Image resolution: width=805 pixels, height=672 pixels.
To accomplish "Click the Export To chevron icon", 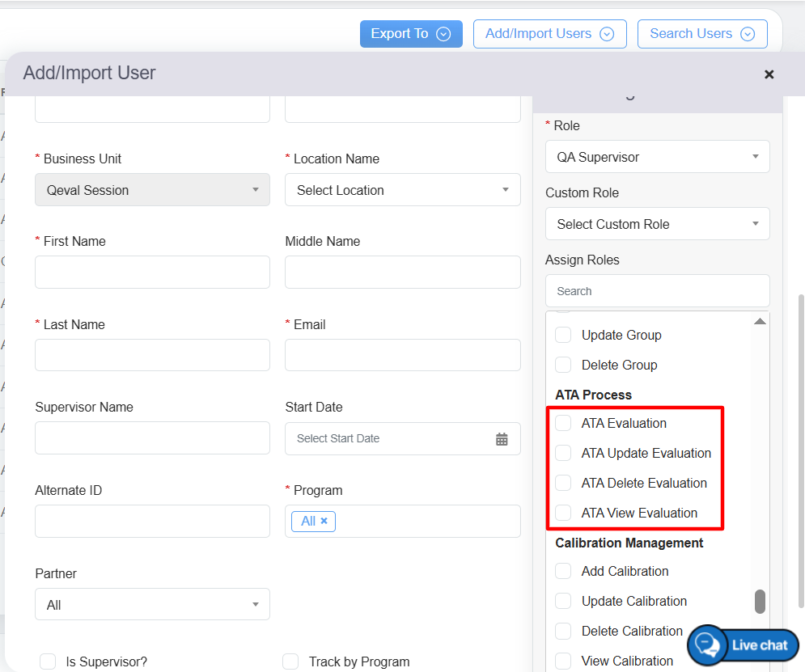I will (443, 34).
